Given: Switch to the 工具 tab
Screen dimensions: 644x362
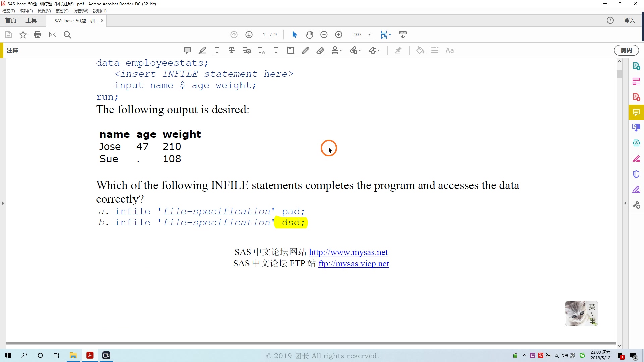Looking at the screenshot, I should (x=31, y=21).
